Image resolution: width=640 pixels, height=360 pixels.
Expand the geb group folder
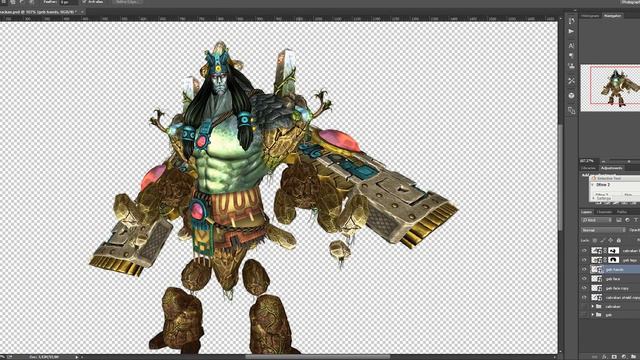pyautogui.click(x=593, y=315)
